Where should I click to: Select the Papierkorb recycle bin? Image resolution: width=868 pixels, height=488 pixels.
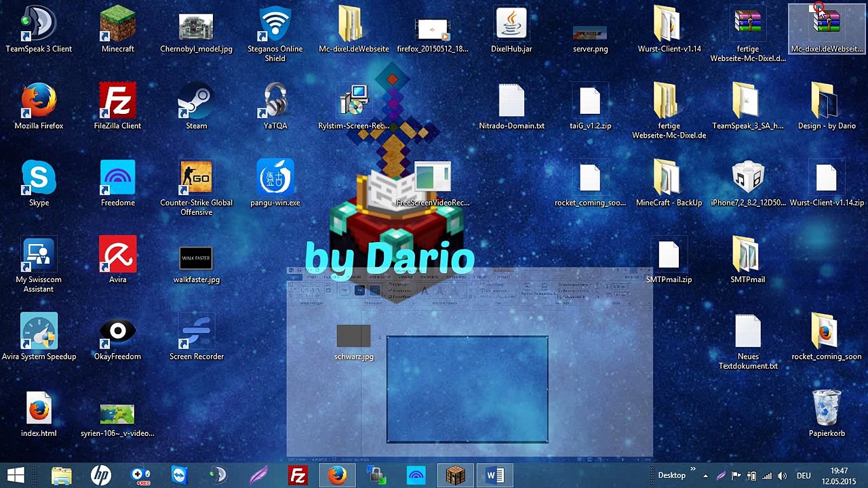(827, 413)
